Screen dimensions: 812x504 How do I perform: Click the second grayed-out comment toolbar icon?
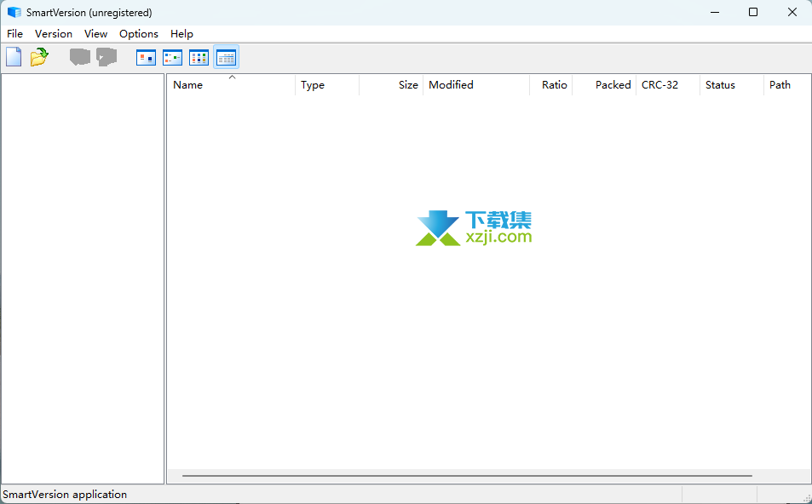pyautogui.click(x=107, y=57)
